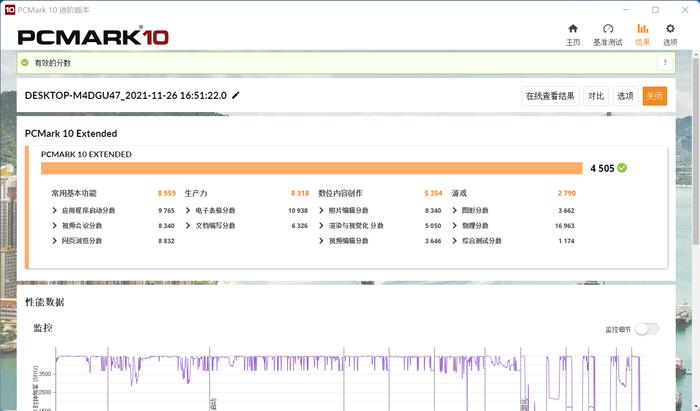Screen dimensions: 700x411
Task: Click the green valid-score check icon beside 4 505
Action: pyautogui.click(x=622, y=168)
